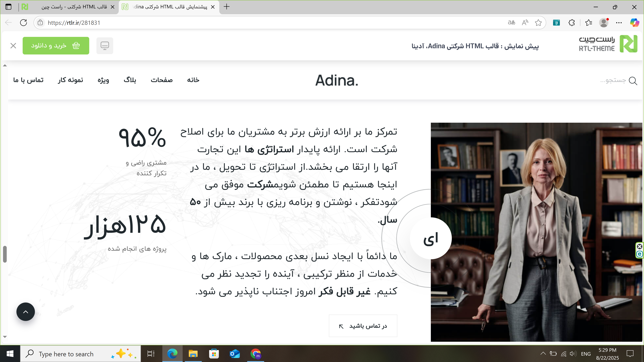
Task: Open the نمونه کار navigation menu
Action: coord(70,80)
